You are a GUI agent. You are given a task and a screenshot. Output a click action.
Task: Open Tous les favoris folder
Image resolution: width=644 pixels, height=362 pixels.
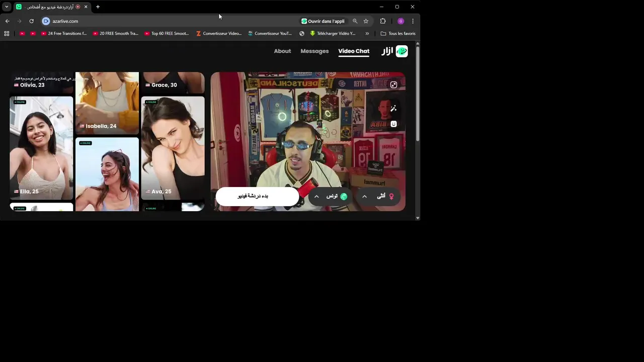click(398, 34)
